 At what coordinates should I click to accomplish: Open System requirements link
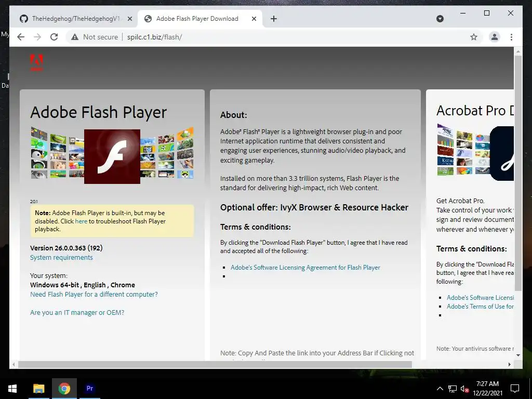(61, 258)
